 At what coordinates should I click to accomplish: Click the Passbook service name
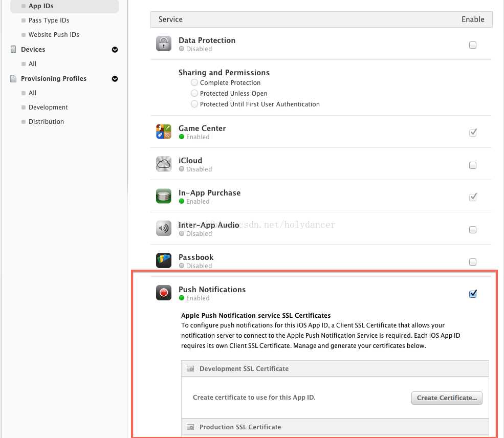pyautogui.click(x=196, y=257)
